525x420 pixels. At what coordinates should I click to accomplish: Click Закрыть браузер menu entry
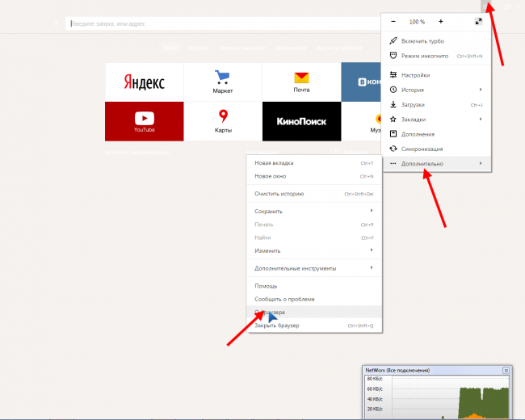pos(277,325)
